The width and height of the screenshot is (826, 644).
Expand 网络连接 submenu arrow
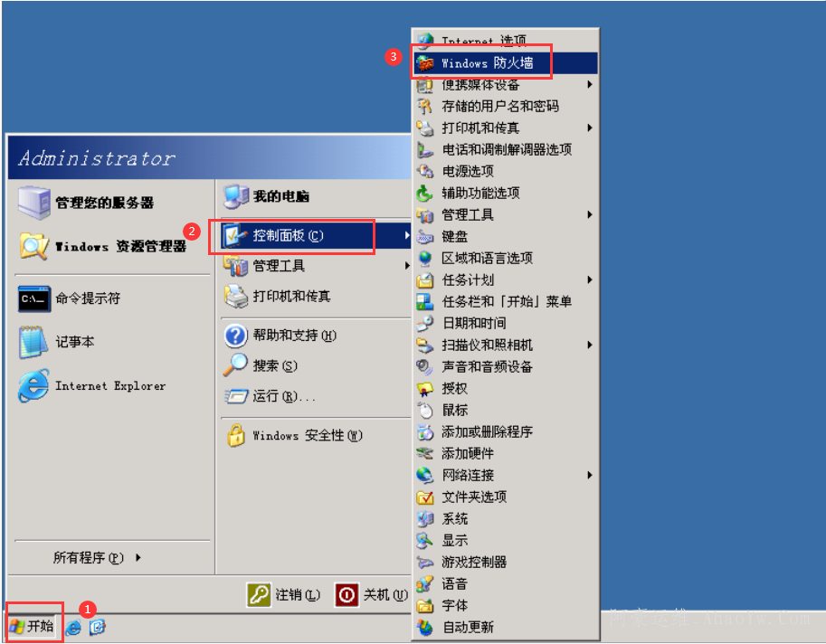click(x=590, y=475)
